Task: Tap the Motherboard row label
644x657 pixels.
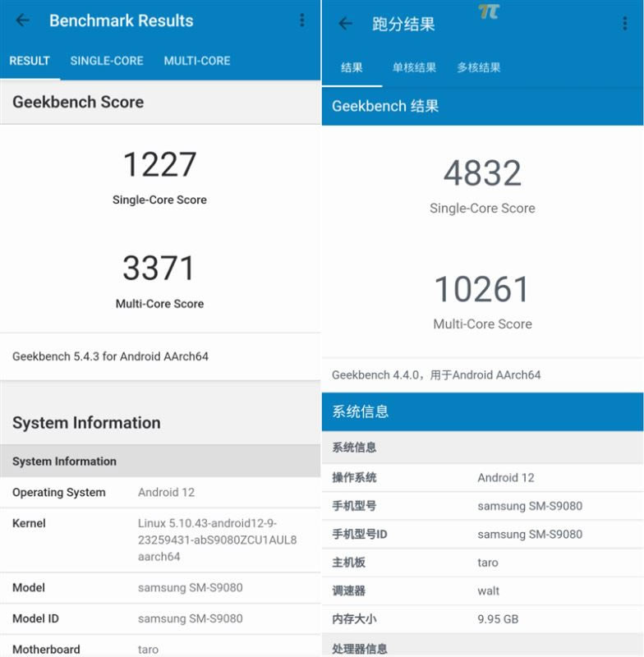Action: pyautogui.click(x=46, y=649)
